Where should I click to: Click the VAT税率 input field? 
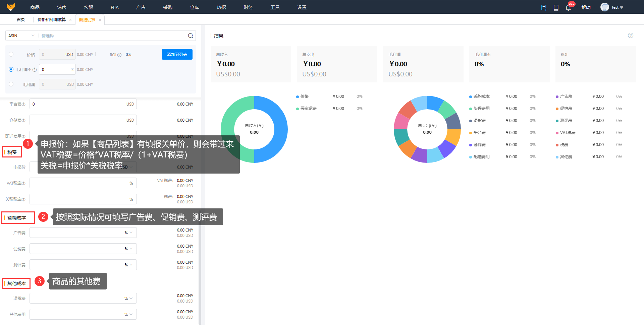79,183
